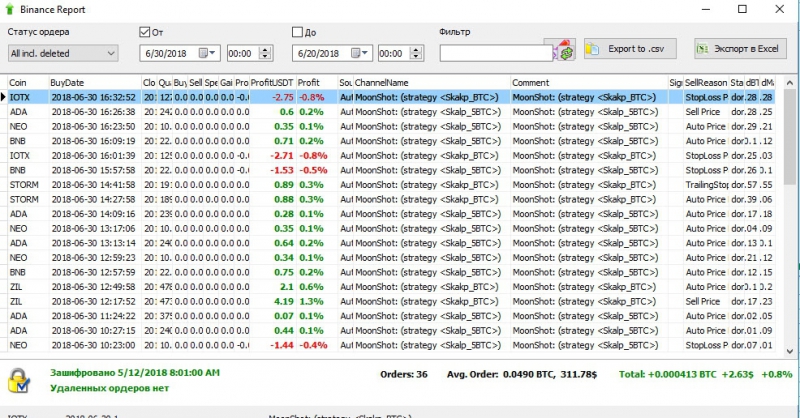Click the Экспорт в Excel button
This screenshot has height=418, width=800.
[x=740, y=49]
